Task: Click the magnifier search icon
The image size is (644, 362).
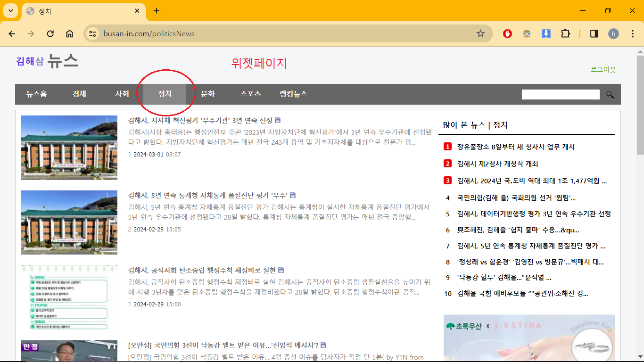Action: (x=610, y=95)
